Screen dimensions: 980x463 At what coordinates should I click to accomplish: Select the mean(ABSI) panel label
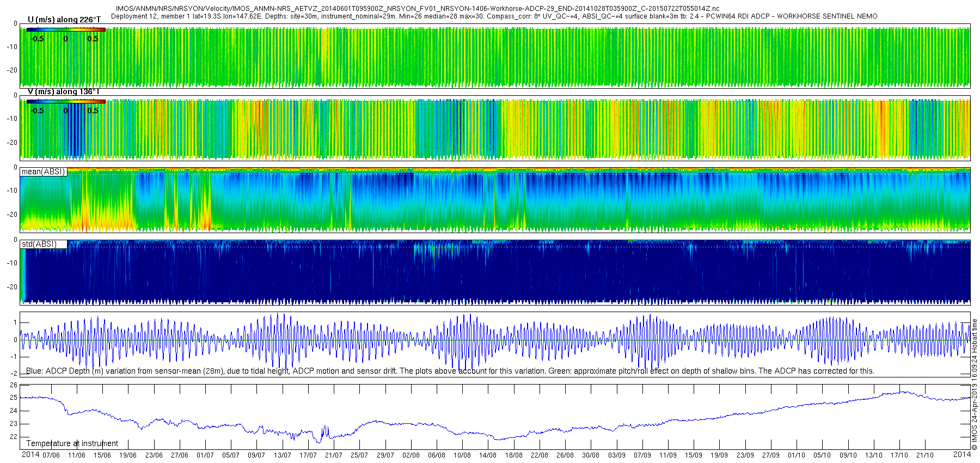(x=43, y=172)
